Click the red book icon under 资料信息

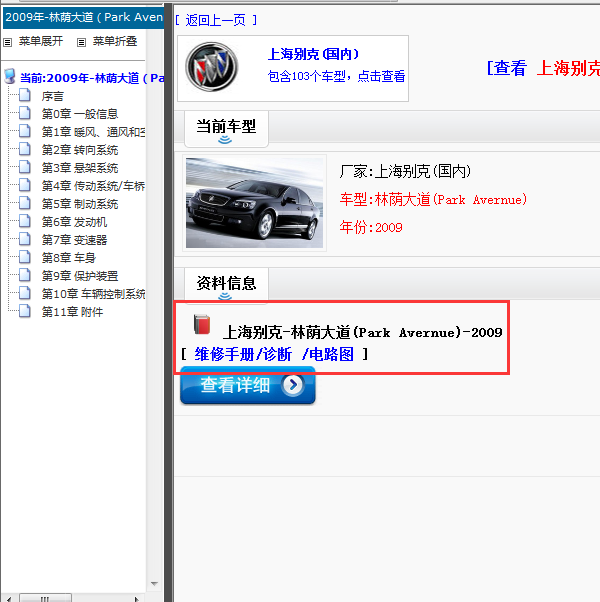[x=202, y=324]
